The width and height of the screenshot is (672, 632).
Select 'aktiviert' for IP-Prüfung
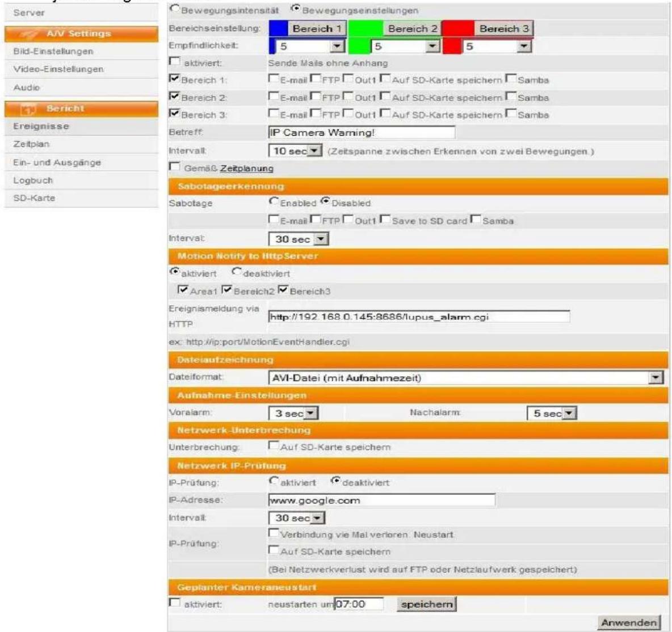pyautogui.click(x=274, y=481)
